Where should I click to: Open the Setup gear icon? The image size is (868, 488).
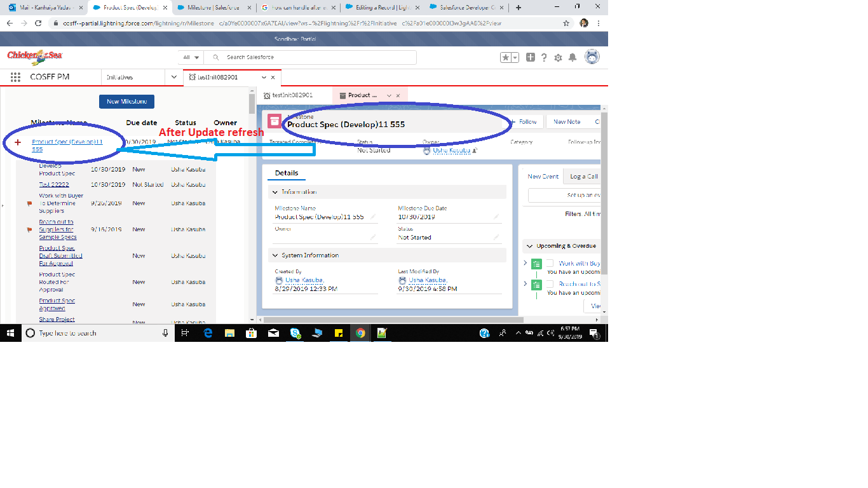pos(558,57)
